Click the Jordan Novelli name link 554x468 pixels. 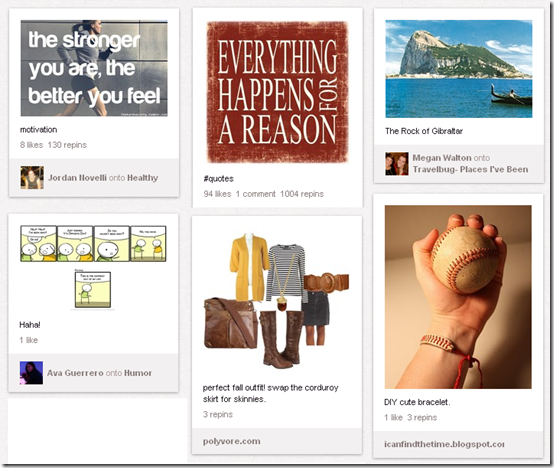coord(77,178)
